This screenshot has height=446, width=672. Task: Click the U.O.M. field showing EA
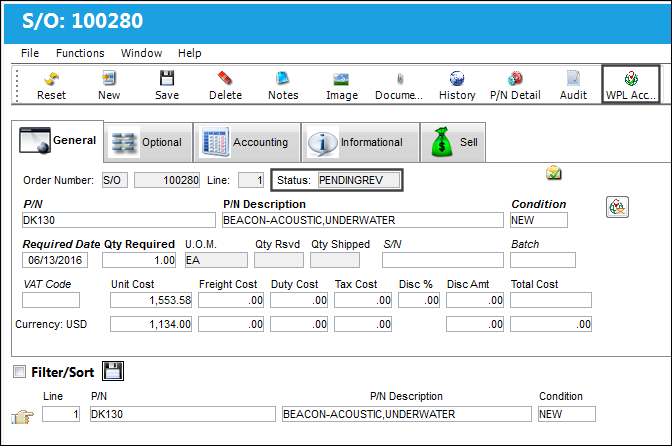coord(216,260)
